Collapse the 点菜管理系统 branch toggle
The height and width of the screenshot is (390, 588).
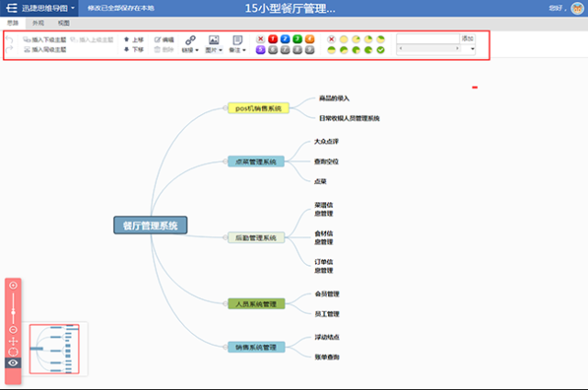coord(225,161)
